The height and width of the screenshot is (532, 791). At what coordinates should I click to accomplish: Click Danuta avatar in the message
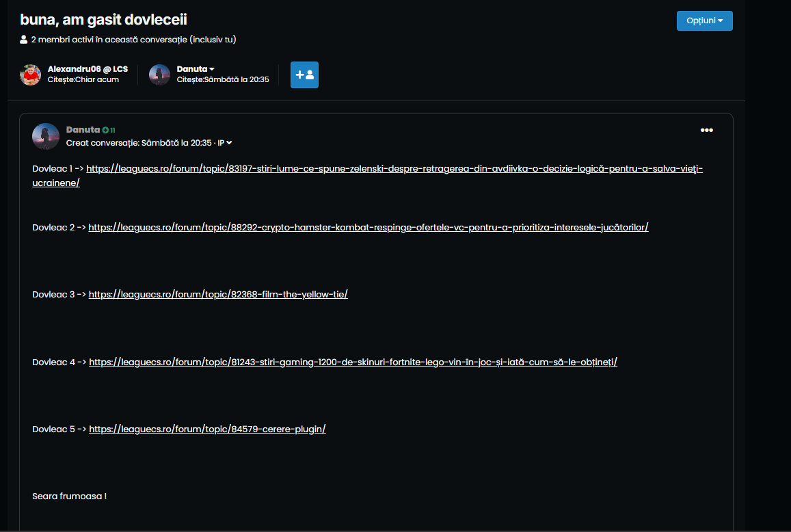(x=45, y=136)
